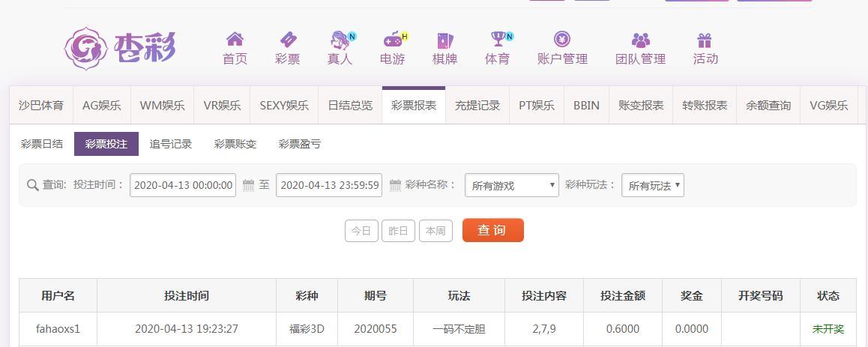The width and height of the screenshot is (868, 347).
Task: Click the 投注金额 column header
Action: click(x=623, y=295)
